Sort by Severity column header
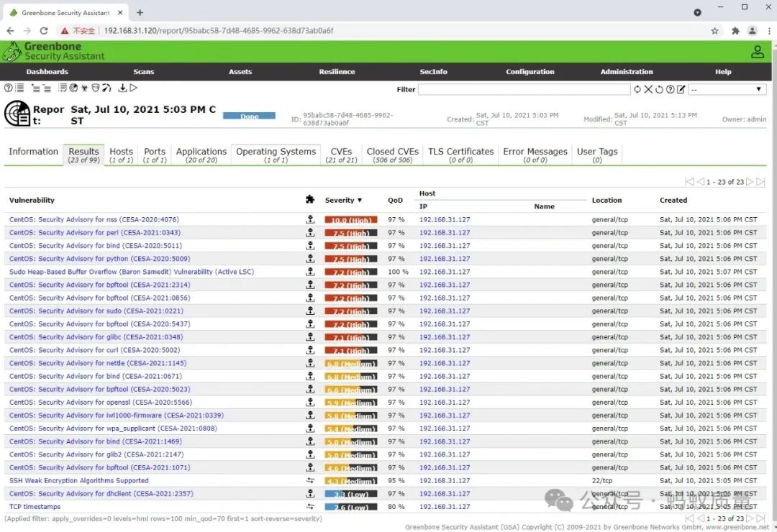 (x=343, y=200)
